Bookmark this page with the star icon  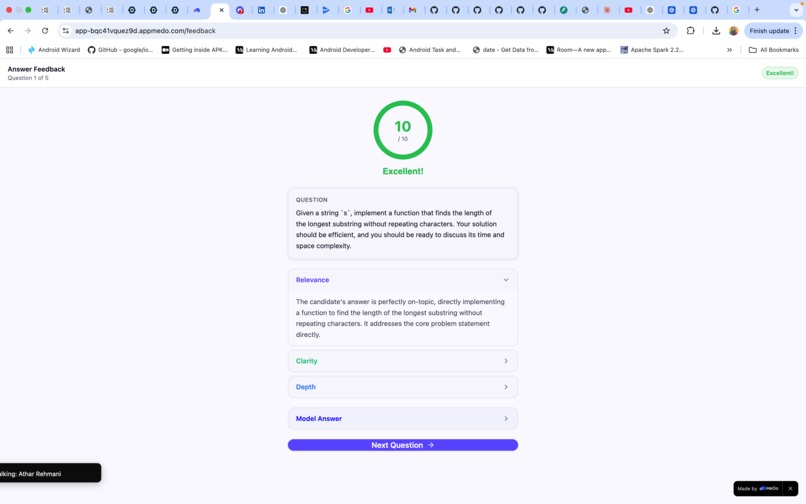(x=666, y=31)
